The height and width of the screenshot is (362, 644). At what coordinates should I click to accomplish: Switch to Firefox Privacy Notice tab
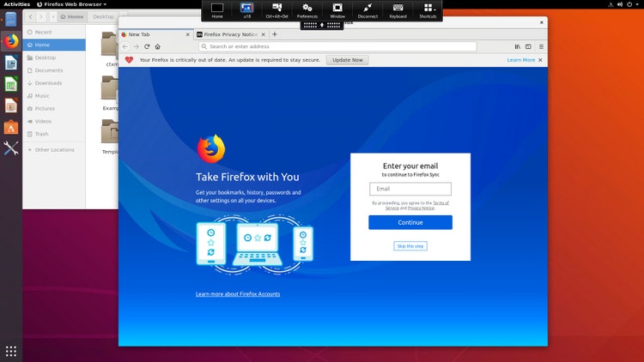[x=231, y=34]
